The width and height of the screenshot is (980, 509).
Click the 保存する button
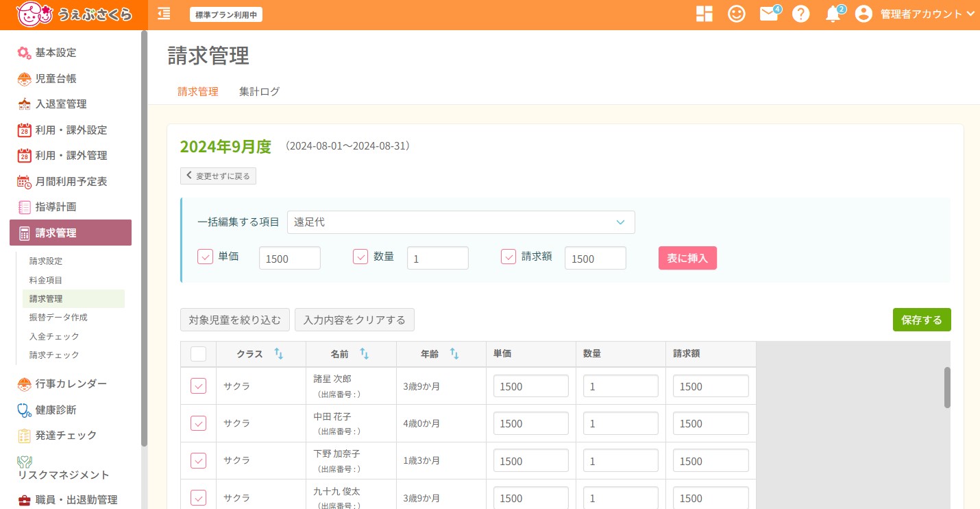coord(922,320)
